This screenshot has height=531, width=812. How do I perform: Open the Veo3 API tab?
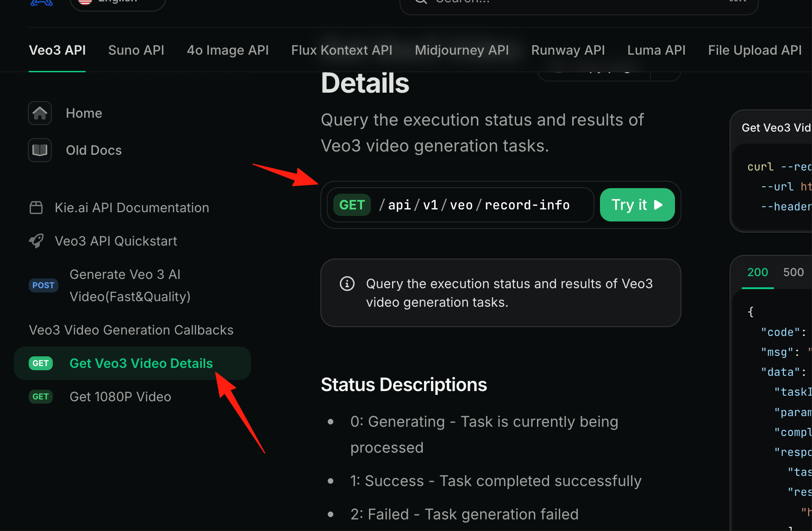click(57, 50)
